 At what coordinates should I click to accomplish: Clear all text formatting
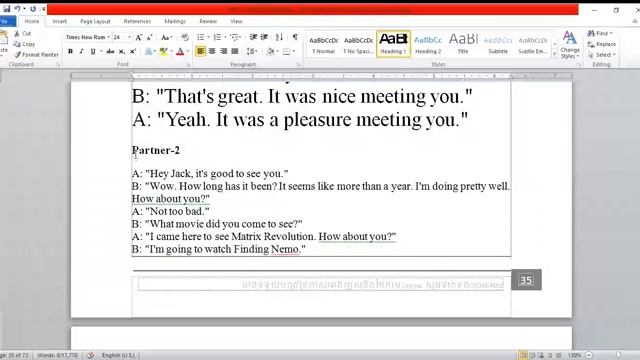point(185,38)
